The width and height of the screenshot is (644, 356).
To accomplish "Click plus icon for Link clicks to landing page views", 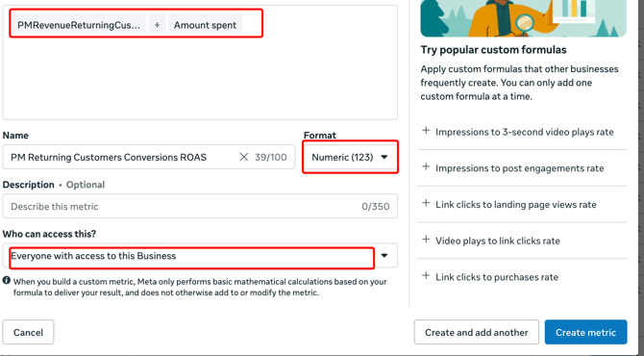I will tap(426, 203).
